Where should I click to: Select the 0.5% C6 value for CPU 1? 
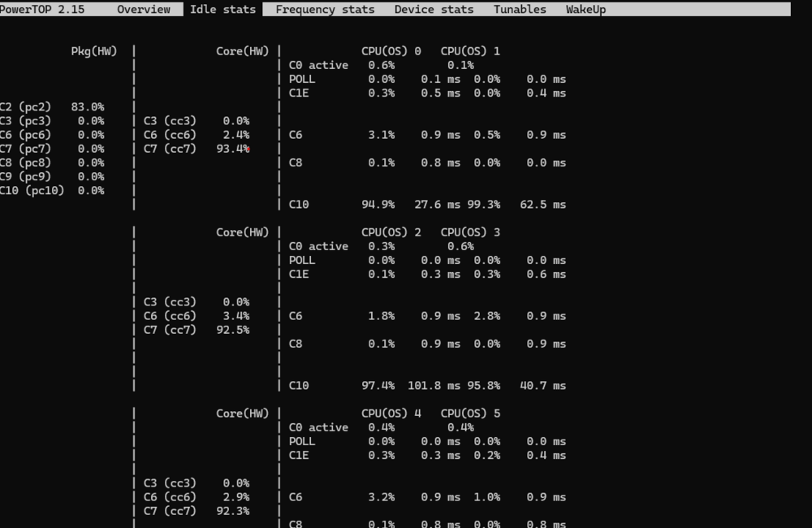(x=486, y=135)
